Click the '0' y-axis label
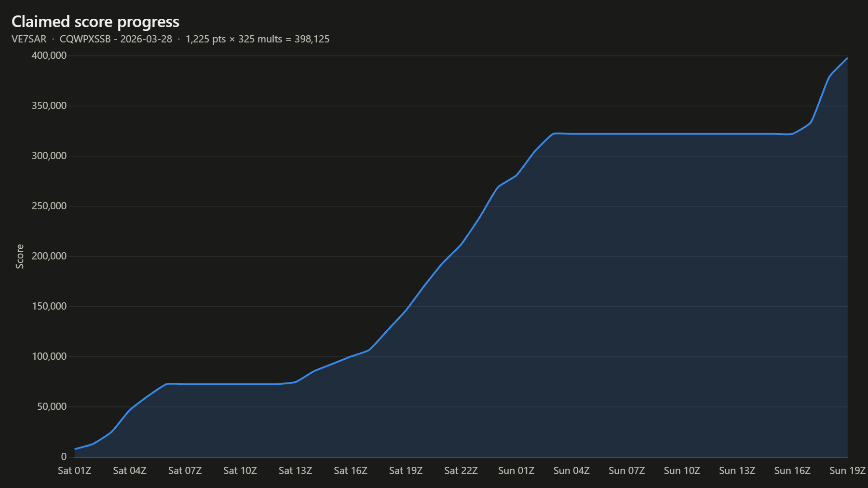 click(x=64, y=457)
